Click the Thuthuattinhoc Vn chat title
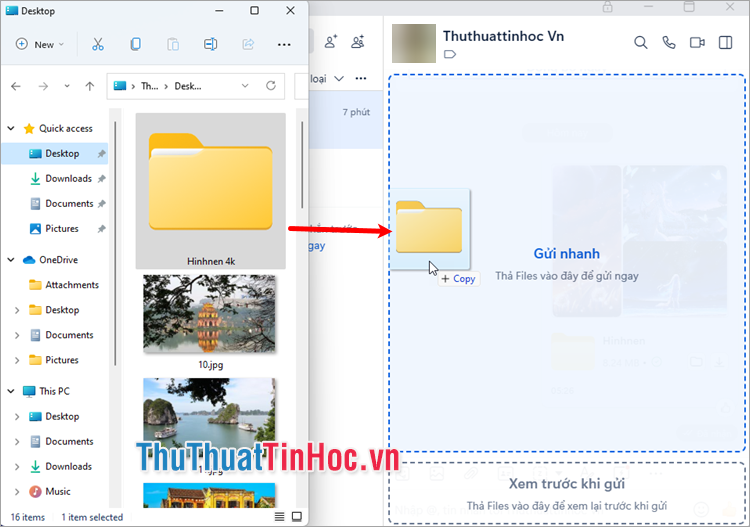Viewport: 750px width, 527px height. click(x=503, y=36)
